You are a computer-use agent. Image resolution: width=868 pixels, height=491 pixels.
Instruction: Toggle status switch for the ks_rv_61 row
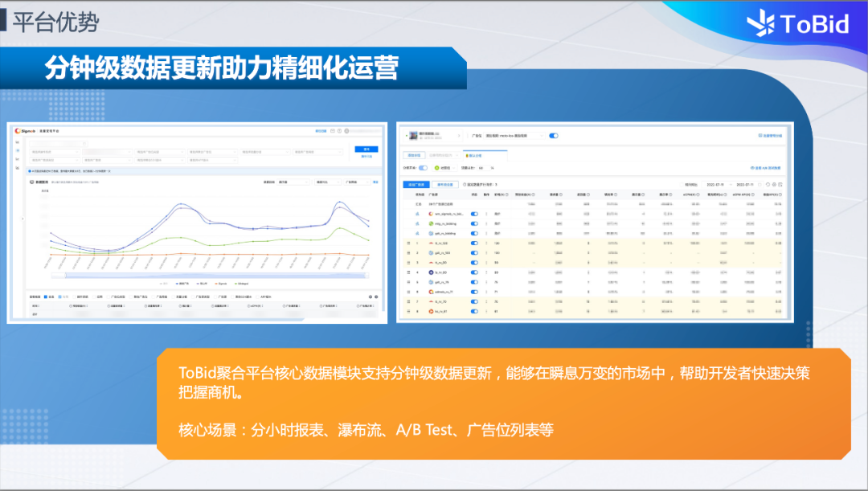474,312
